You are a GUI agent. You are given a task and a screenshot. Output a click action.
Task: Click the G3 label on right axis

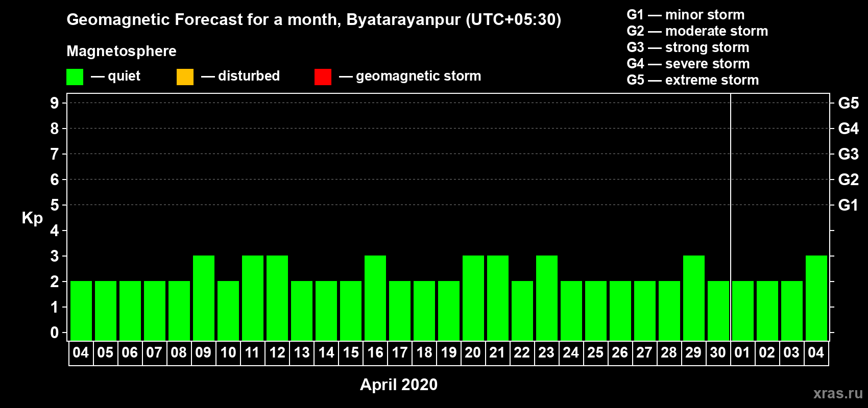[x=849, y=154]
